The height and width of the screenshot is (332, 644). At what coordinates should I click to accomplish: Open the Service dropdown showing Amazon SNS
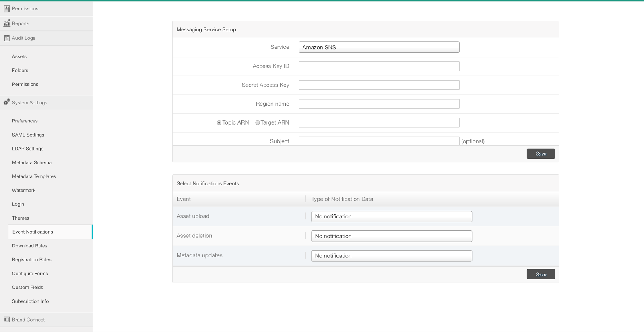click(379, 47)
